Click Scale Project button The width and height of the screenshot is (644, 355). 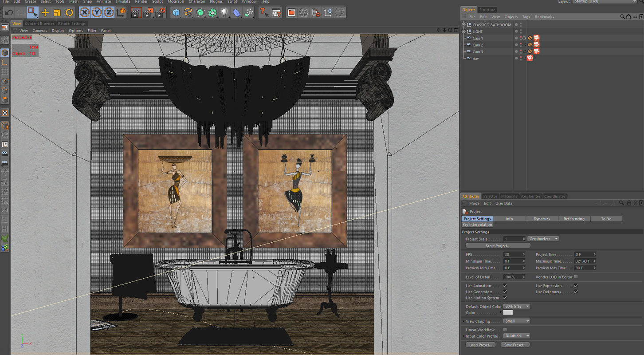(x=498, y=245)
